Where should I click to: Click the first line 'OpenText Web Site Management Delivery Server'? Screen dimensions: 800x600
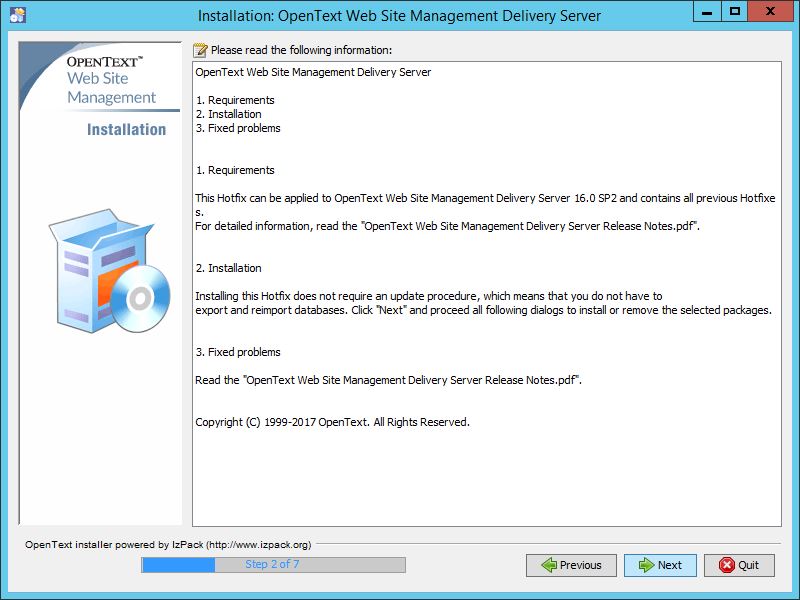coord(313,72)
